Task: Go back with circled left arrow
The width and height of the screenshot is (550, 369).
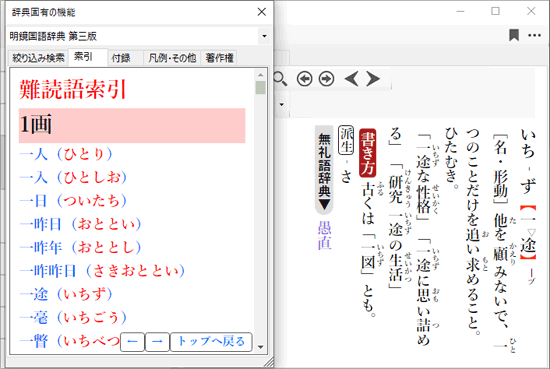Action: click(x=304, y=79)
